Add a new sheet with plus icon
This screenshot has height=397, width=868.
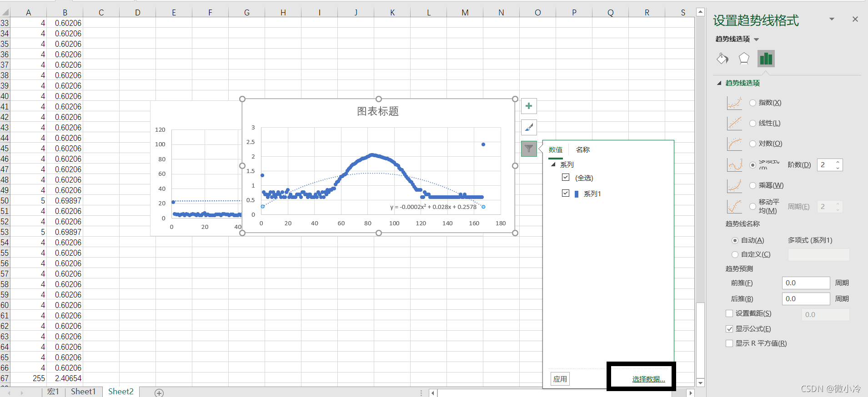click(x=159, y=393)
